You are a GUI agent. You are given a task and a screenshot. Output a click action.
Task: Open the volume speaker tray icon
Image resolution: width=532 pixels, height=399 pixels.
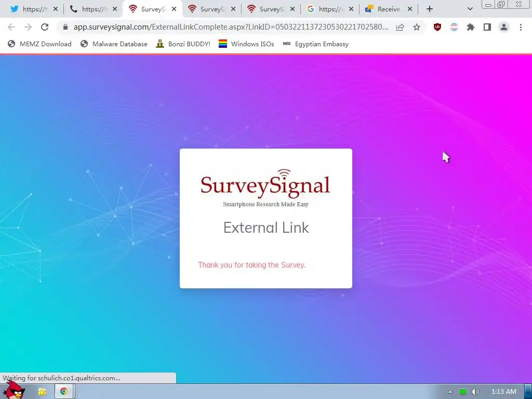(475, 392)
